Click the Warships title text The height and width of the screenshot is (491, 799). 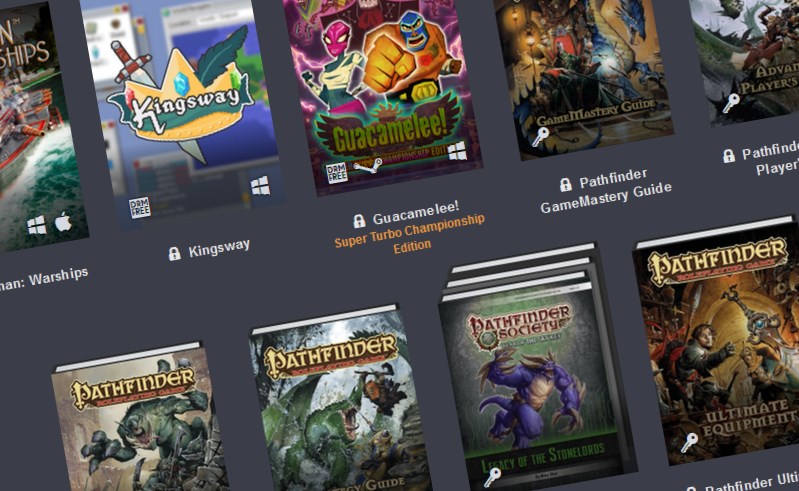click(x=43, y=280)
